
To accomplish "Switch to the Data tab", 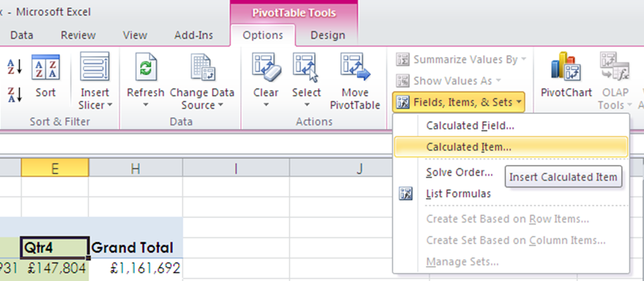I will coord(22,36).
